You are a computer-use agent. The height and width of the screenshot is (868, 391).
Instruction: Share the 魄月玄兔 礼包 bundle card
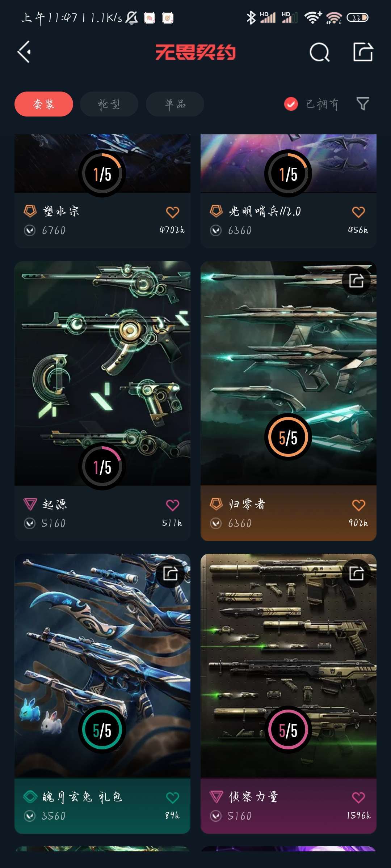click(x=170, y=573)
